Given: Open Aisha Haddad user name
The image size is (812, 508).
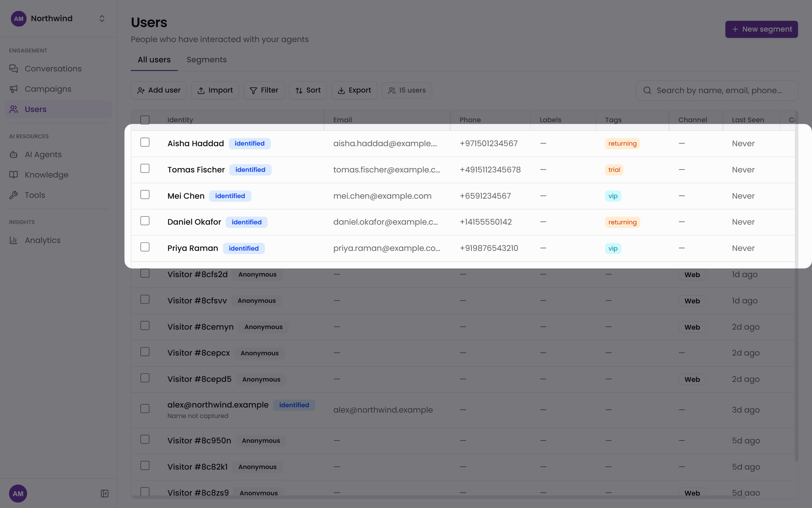Looking at the screenshot, I should (x=196, y=143).
